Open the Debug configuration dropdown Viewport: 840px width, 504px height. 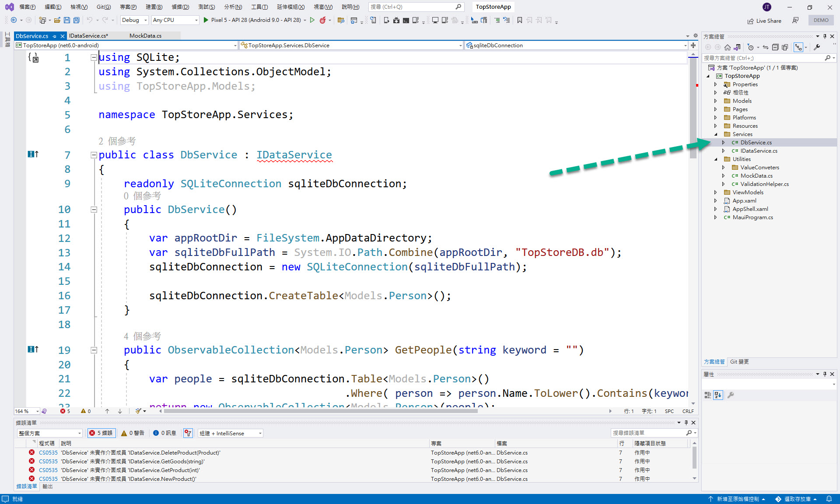(134, 20)
